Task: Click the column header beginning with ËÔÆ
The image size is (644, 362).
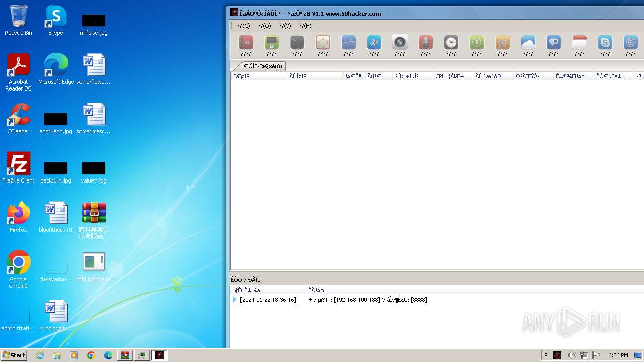Action: (614, 76)
